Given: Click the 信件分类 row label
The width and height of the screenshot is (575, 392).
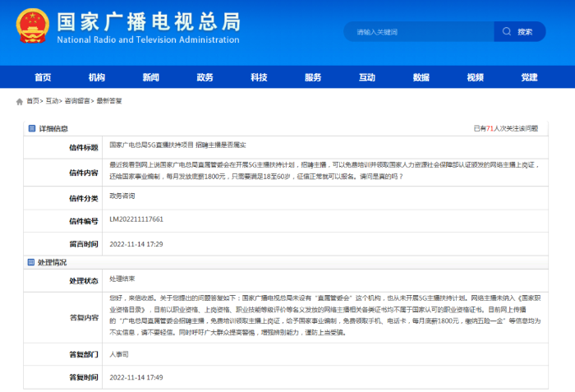Looking at the screenshot, I should click(84, 199).
